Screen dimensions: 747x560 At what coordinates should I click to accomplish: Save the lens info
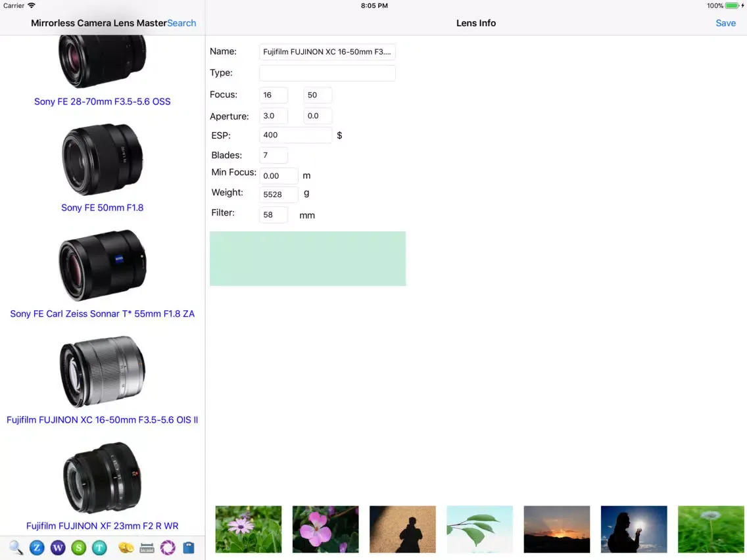tap(725, 23)
